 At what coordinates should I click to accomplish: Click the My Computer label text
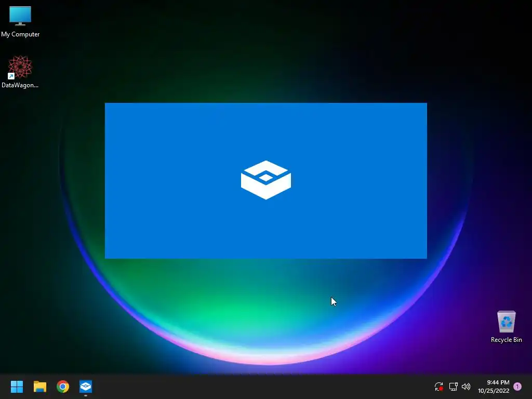tap(20, 34)
